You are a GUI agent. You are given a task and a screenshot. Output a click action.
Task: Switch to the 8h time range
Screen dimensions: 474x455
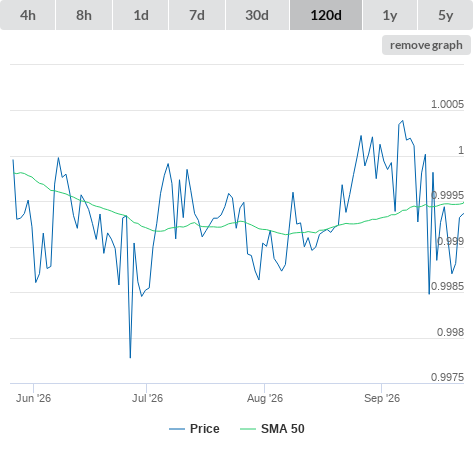pyautogui.click(x=84, y=15)
